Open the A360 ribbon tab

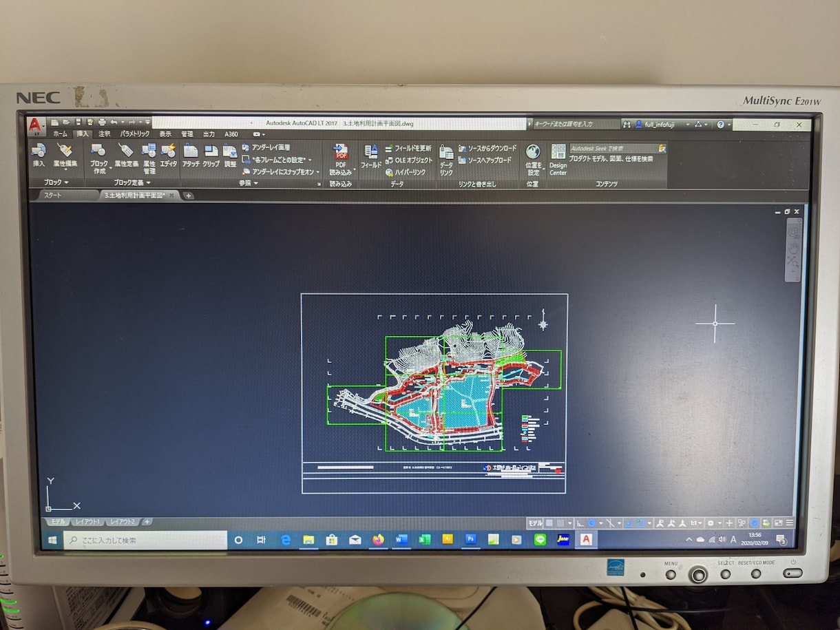pyautogui.click(x=231, y=134)
